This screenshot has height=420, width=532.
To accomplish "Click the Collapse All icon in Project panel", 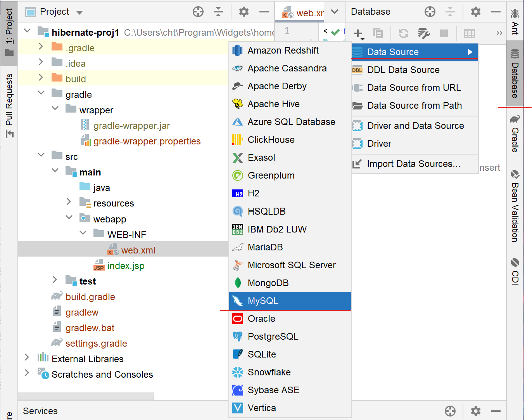I will (x=218, y=12).
